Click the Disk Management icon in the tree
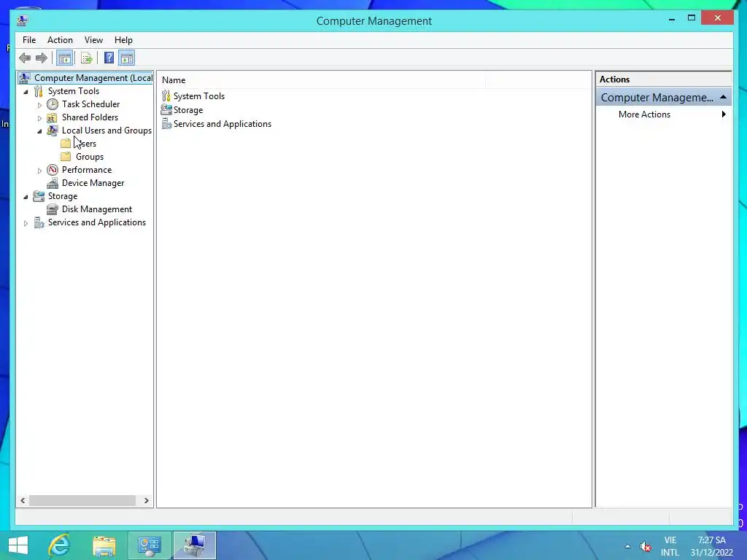The width and height of the screenshot is (747, 560). 53,209
